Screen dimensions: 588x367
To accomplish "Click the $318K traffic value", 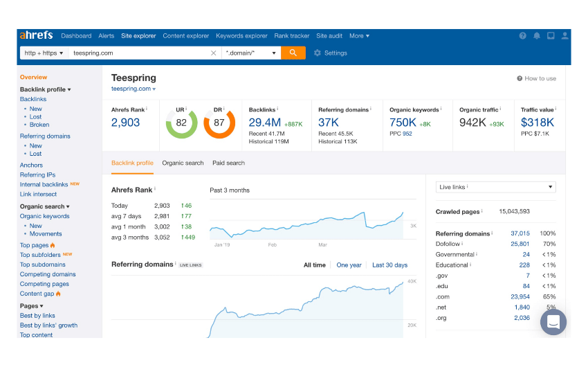I will point(538,123).
